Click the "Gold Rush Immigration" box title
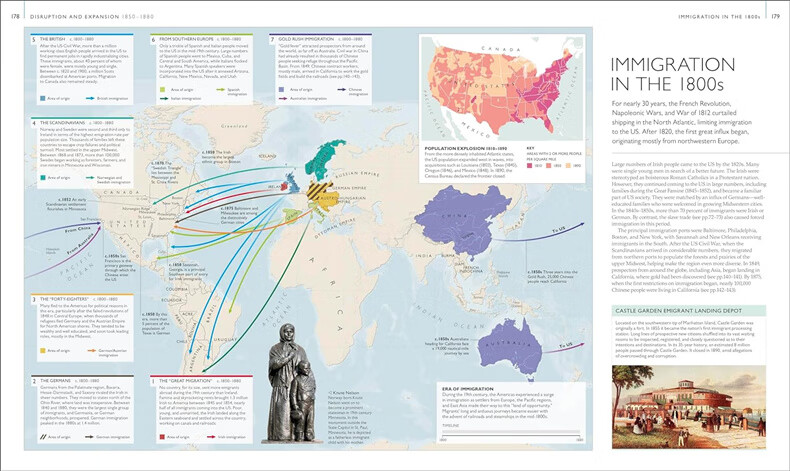 click(308, 38)
